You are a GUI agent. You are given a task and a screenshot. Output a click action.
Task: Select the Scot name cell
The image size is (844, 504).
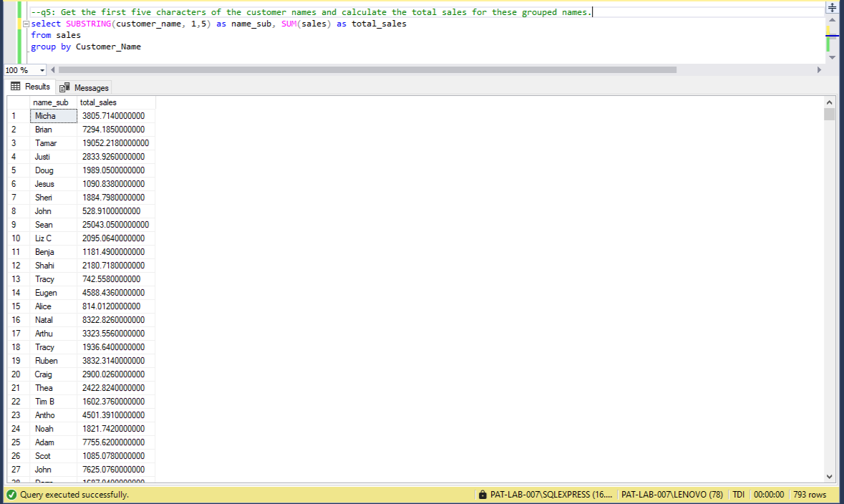pyautogui.click(x=53, y=456)
